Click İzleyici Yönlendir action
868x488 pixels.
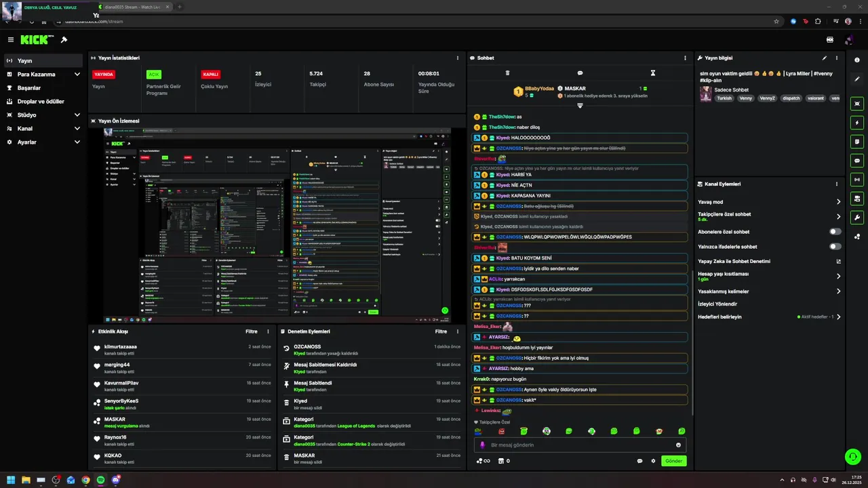[x=717, y=304]
